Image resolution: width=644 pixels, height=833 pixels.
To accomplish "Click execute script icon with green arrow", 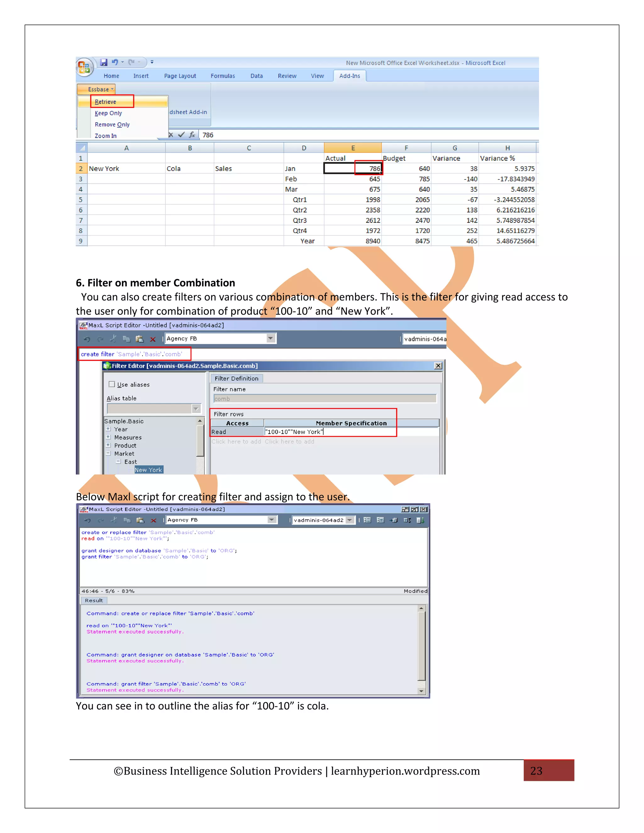I will click(x=420, y=520).
